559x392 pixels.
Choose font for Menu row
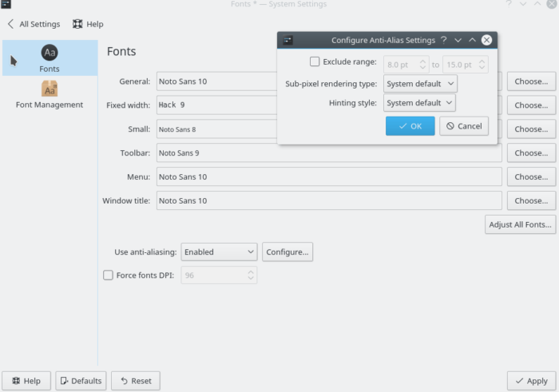tap(531, 176)
